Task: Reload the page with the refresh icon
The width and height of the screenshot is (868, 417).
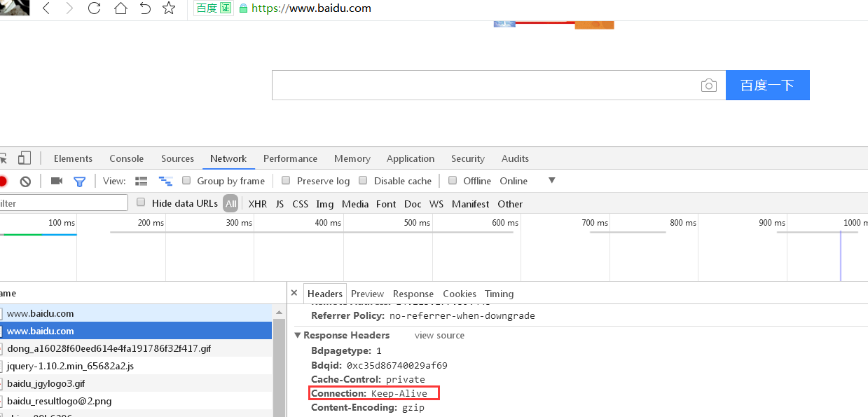Action: 94,8
